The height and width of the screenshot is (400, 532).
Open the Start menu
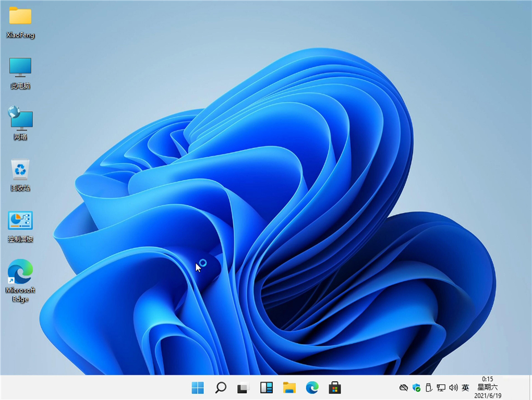coord(197,387)
